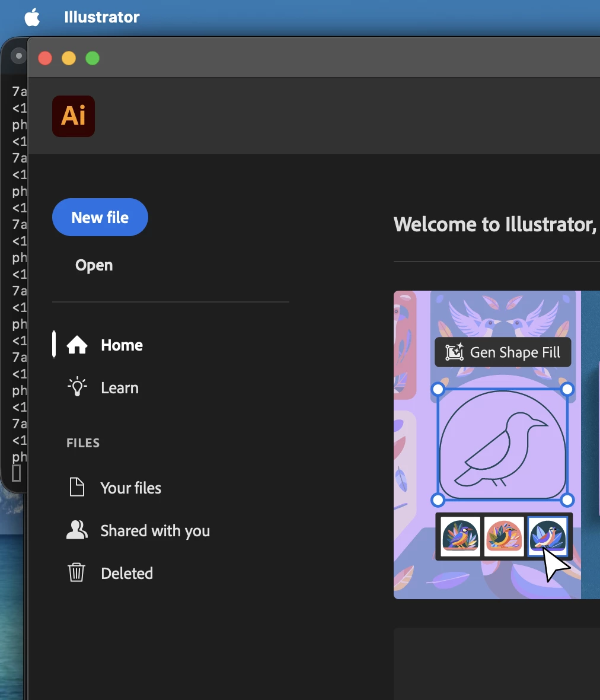Click the bird outline shape in banner
The image size is (600, 700).
502,450
